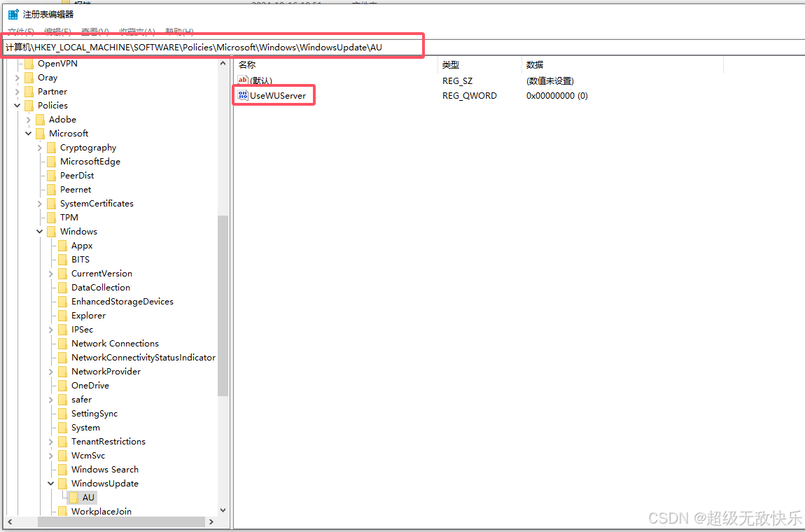Image resolution: width=805 pixels, height=532 pixels.
Task: Click the tree pane scroll up arrow
Action: [223, 63]
